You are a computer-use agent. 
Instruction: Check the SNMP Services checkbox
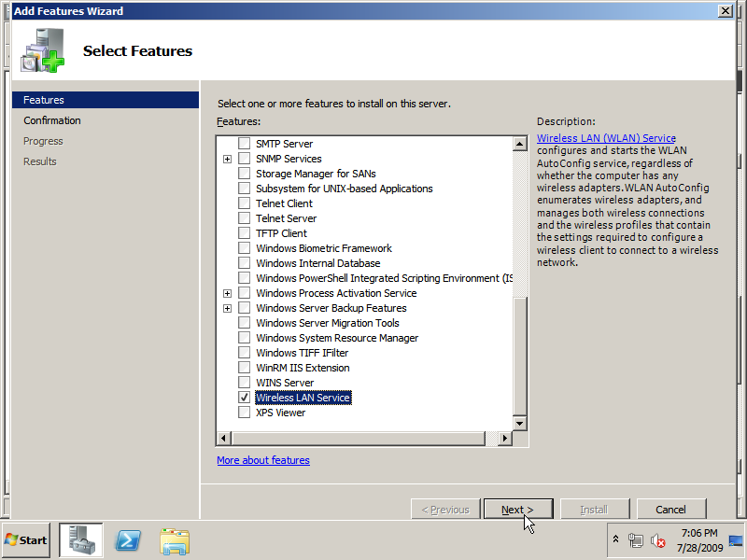(x=244, y=159)
